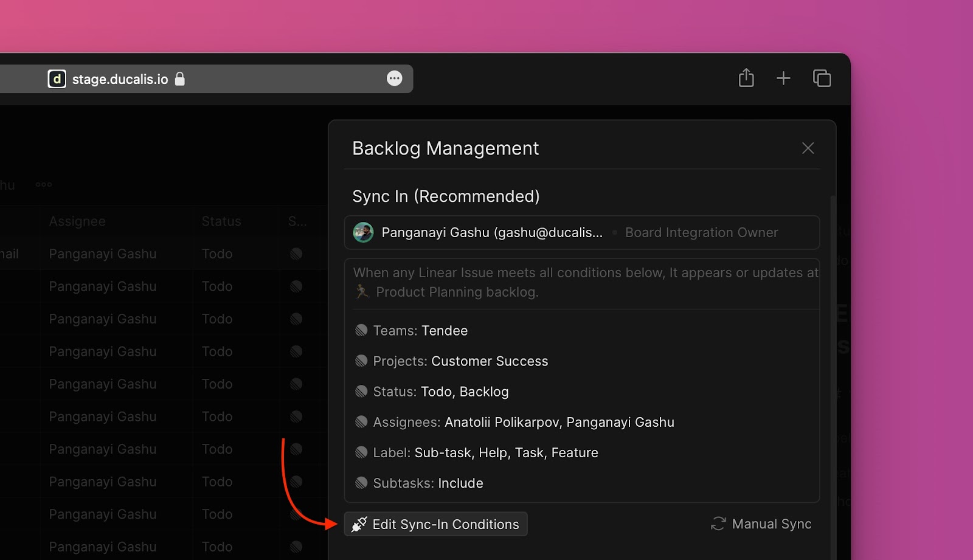Click the Sync In (Recommended) heading
973x560 pixels.
446,196
